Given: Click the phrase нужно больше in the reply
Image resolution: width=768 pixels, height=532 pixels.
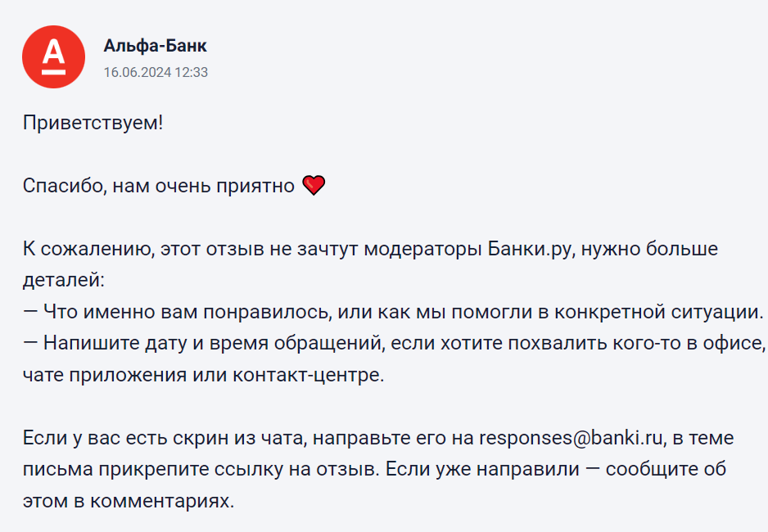Looking at the screenshot, I should 649,249.
